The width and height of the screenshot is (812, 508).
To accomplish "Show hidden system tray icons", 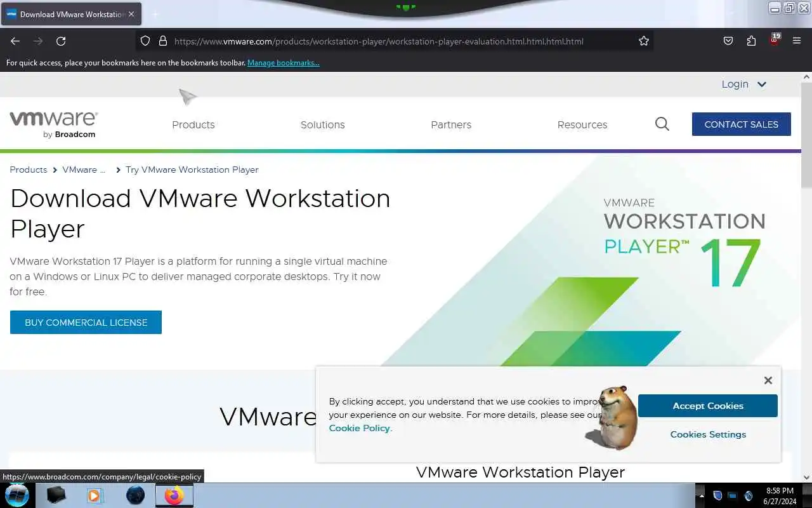I will coord(701,495).
